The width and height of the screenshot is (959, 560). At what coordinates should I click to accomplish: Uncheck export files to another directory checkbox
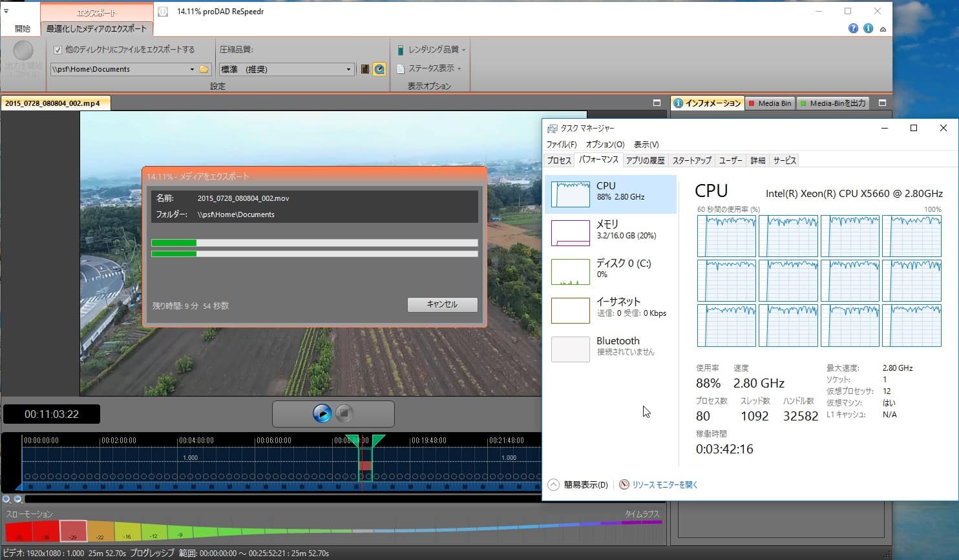click(58, 50)
